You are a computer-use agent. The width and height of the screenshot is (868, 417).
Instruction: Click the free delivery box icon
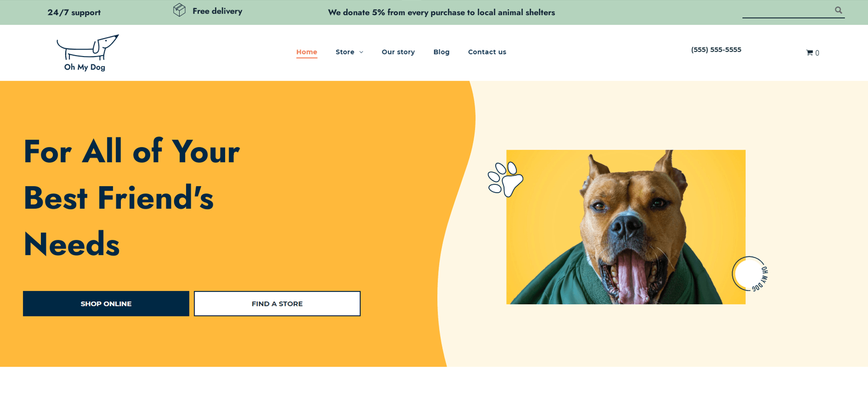(179, 10)
